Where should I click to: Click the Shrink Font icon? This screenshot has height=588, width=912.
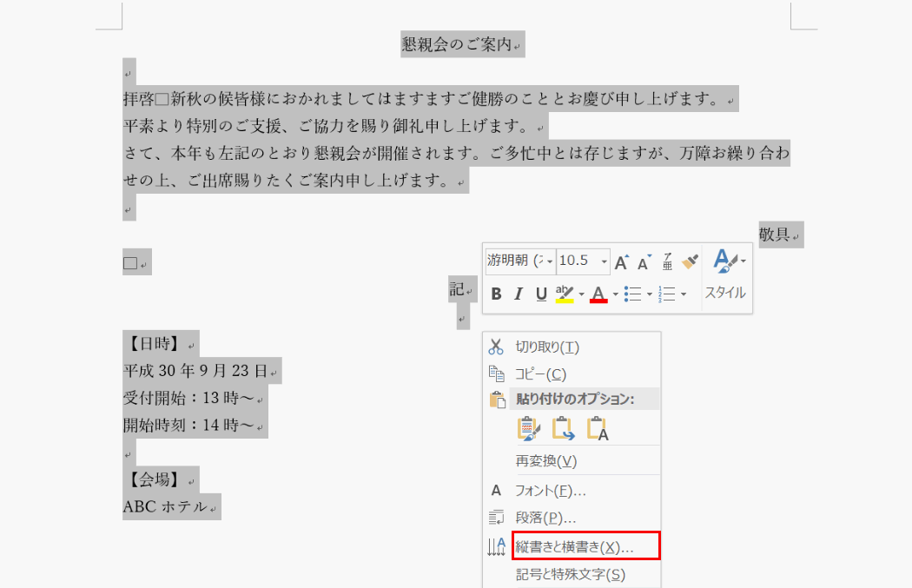[x=643, y=261]
